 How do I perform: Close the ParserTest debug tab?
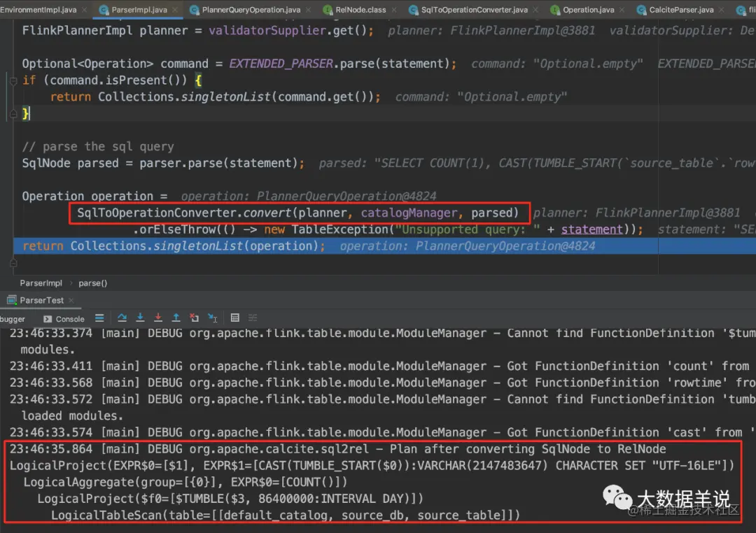71,300
